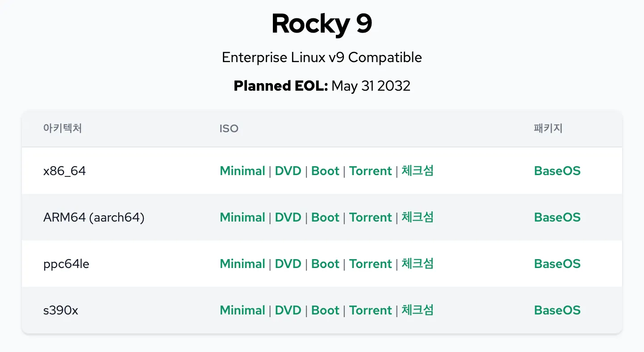Click Boot ISO for x86_64
The height and width of the screenshot is (352, 644).
click(x=325, y=171)
